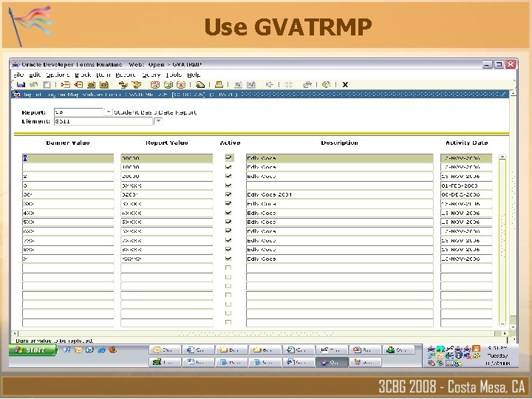Viewport: 532px width, 399px height.
Task: Open the Record menu
Action: pos(125,75)
